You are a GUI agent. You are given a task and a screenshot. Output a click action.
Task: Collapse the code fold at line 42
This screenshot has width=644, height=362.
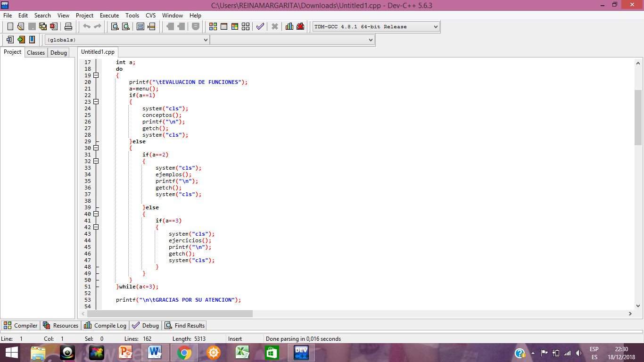tap(96, 227)
